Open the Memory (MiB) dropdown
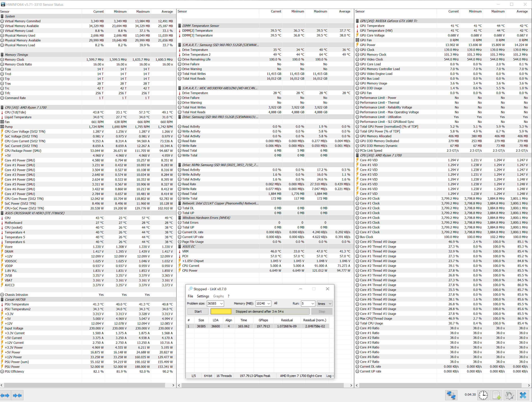Screen dimensions: 532x402 click(x=269, y=304)
